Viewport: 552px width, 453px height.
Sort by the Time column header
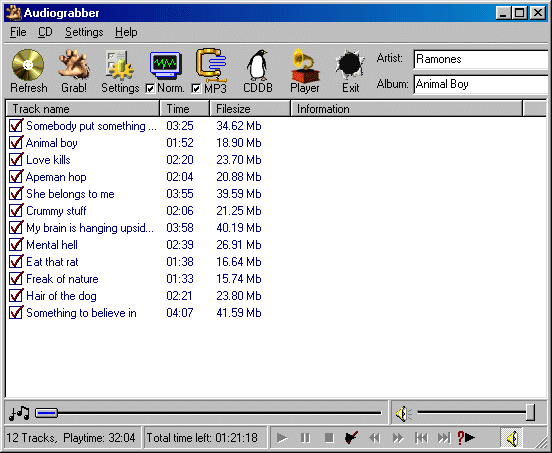point(185,109)
